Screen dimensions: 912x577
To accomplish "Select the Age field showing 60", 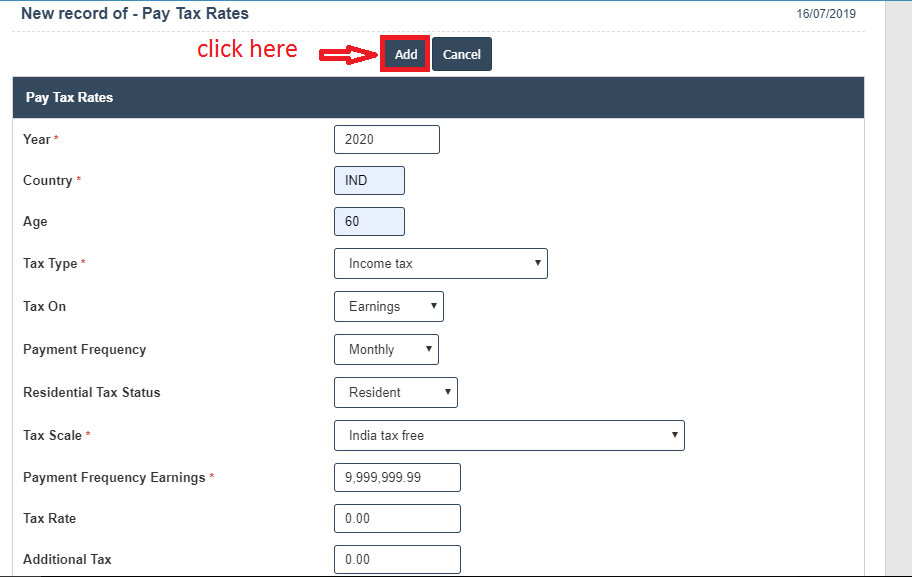I will click(x=369, y=222).
